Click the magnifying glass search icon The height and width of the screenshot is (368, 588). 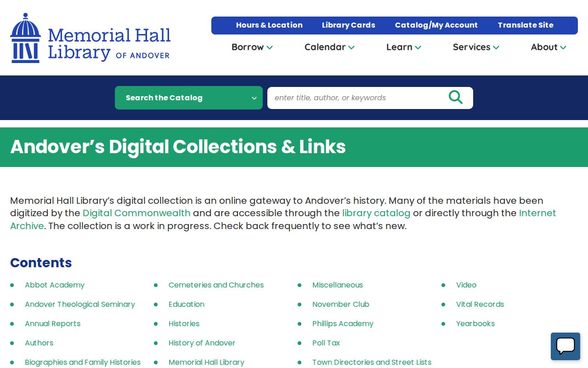point(455,98)
